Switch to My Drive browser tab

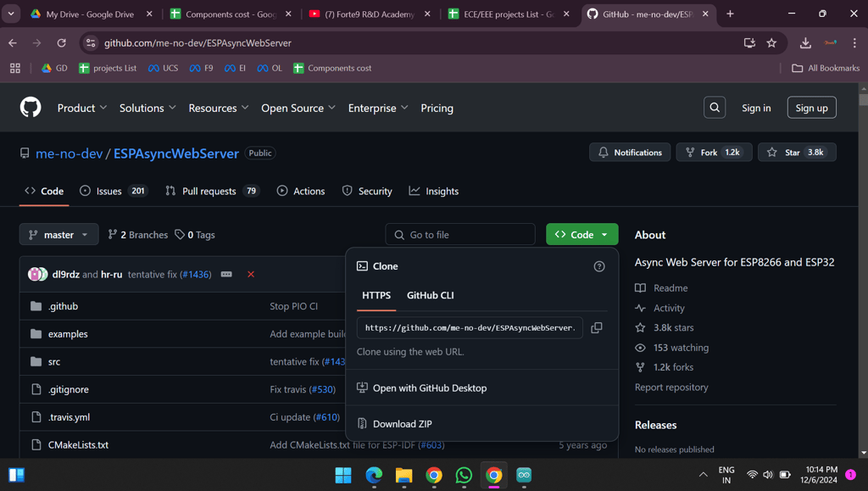(x=90, y=14)
